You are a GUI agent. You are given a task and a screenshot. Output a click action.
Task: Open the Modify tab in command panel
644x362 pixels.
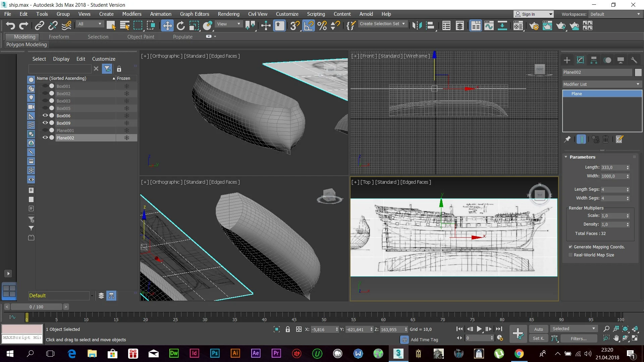pyautogui.click(x=580, y=60)
